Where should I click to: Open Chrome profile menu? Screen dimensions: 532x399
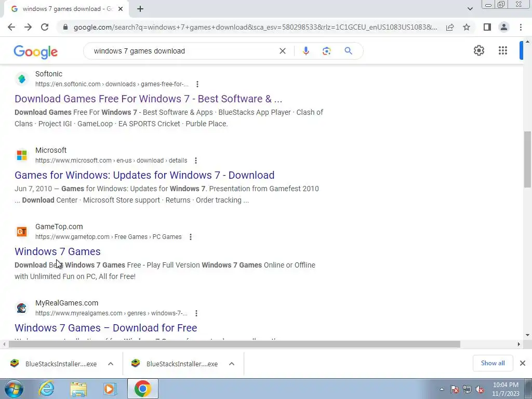tap(504, 27)
